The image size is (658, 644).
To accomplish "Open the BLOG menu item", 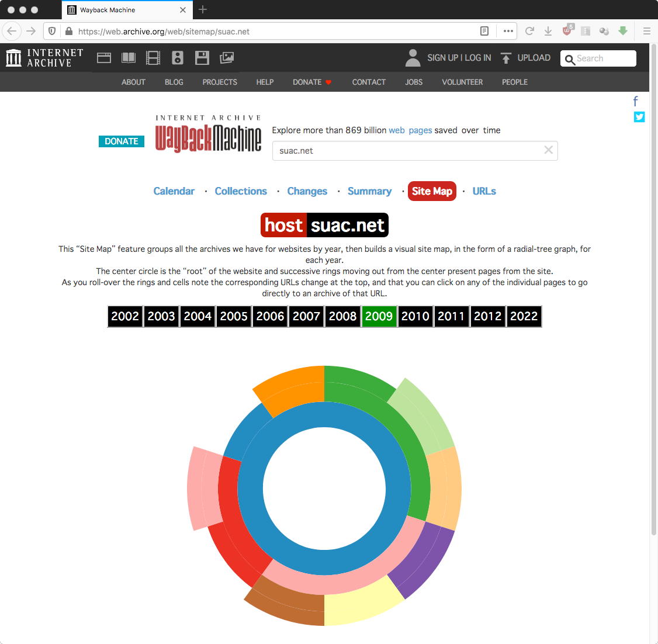I will [x=174, y=82].
